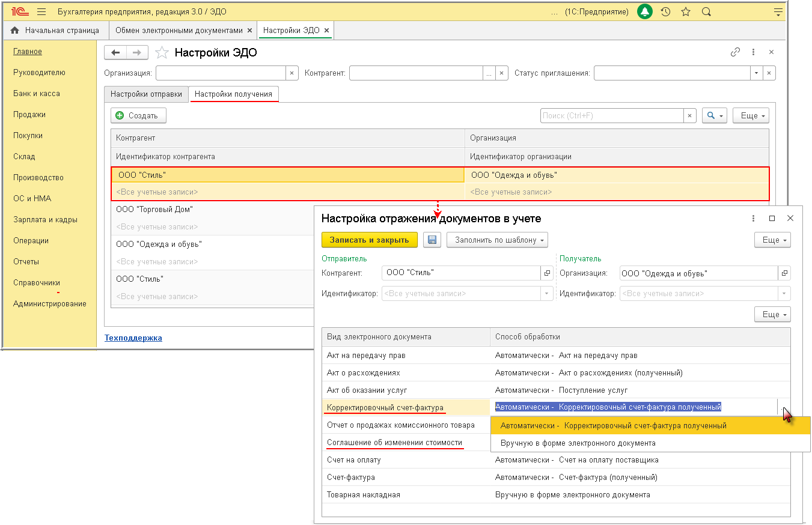Expand Статус приглашения dropdown arrow
Image resolution: width=812 pixels, height=525 pixels.
[x=756, y=73]
